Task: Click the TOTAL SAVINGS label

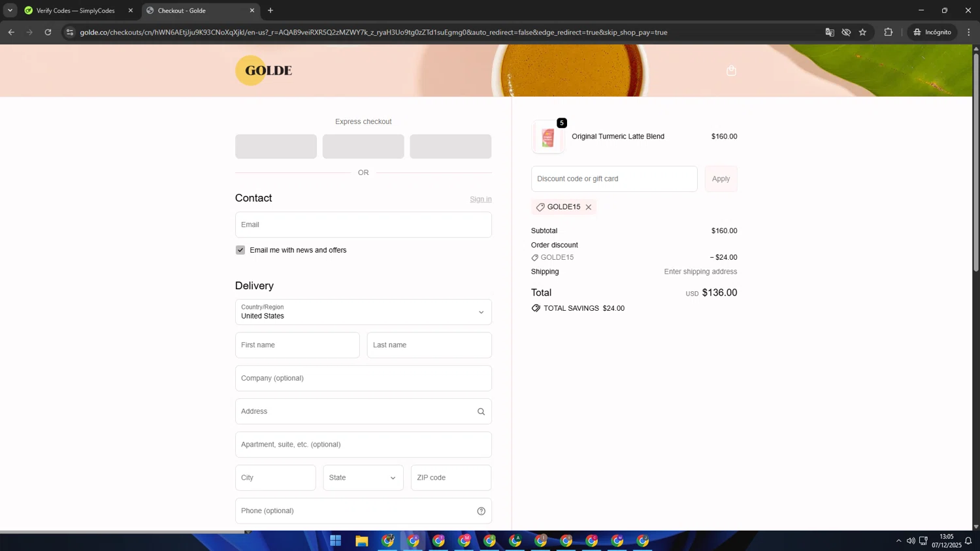Action: (x=571, y=308)
